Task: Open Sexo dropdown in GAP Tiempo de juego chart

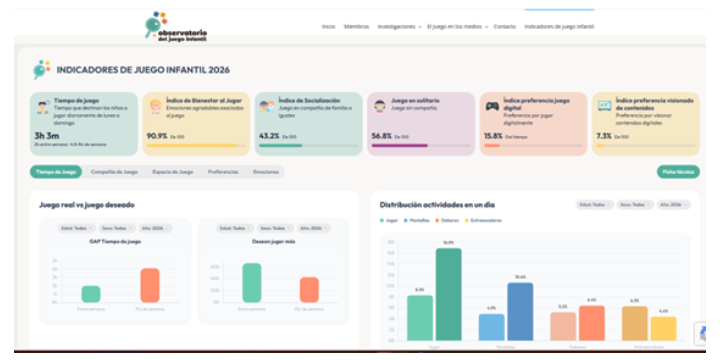Action: (117, 228)
